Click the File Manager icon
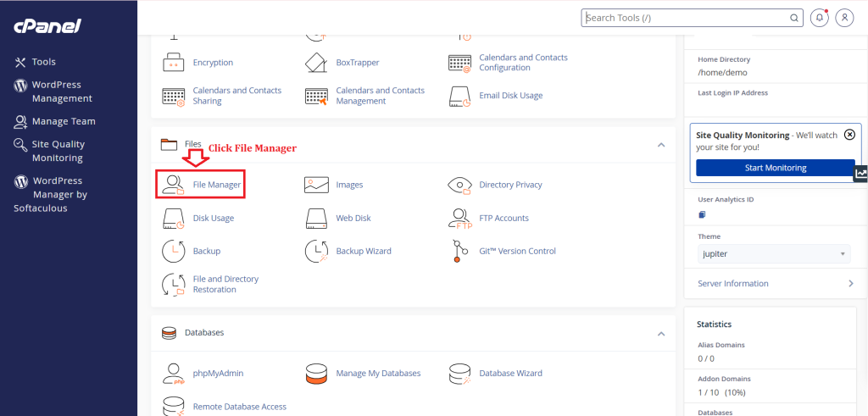868x416 pixels. pos(173,185)
